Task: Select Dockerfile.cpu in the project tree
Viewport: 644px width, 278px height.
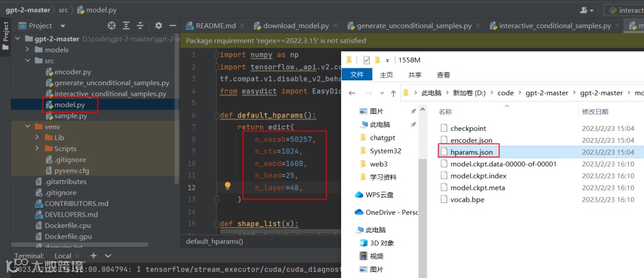Action: pos(68,226)
